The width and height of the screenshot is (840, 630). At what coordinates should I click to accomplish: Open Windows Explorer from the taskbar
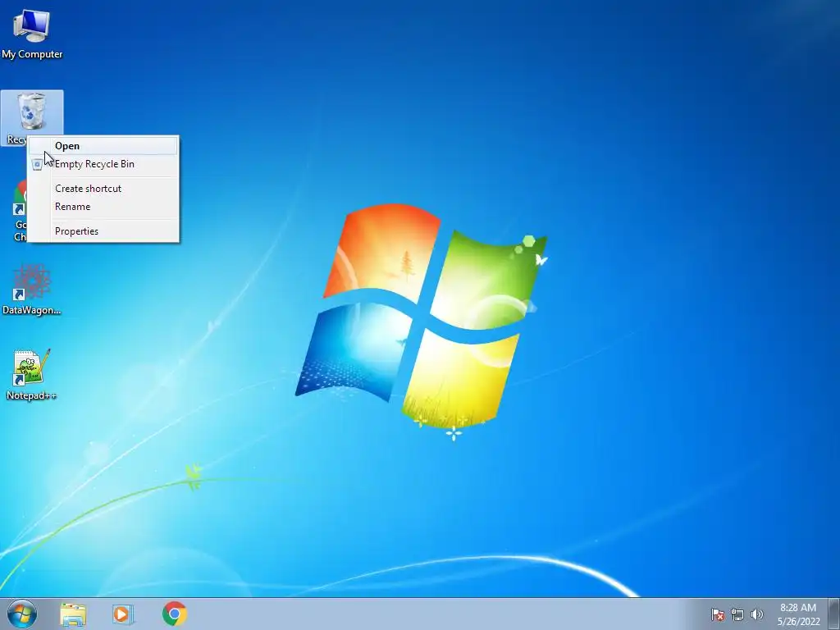coord(73,614)
